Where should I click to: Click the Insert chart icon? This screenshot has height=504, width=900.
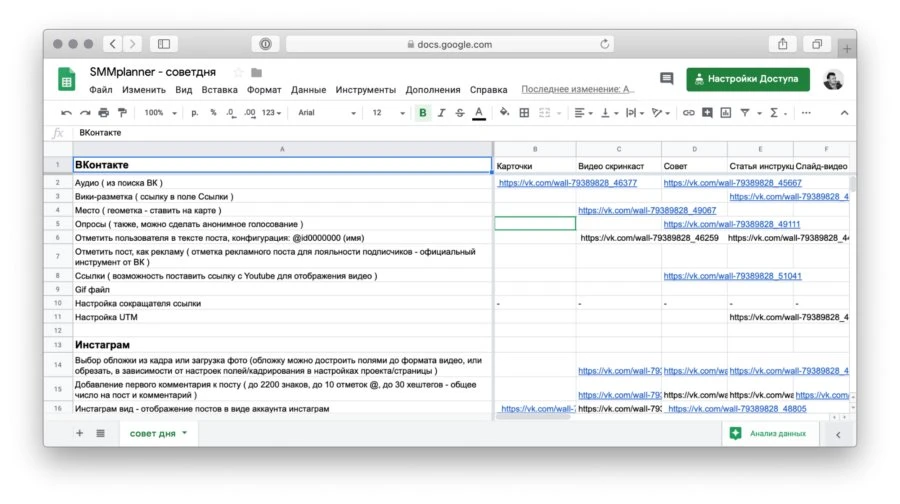(x=726, y=113)
